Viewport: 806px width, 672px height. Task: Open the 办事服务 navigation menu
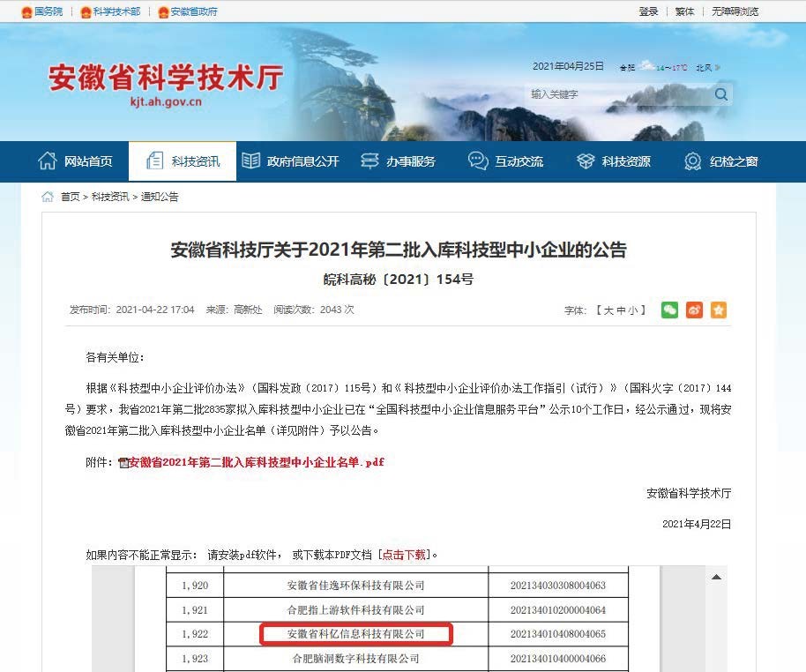(399, 161)
